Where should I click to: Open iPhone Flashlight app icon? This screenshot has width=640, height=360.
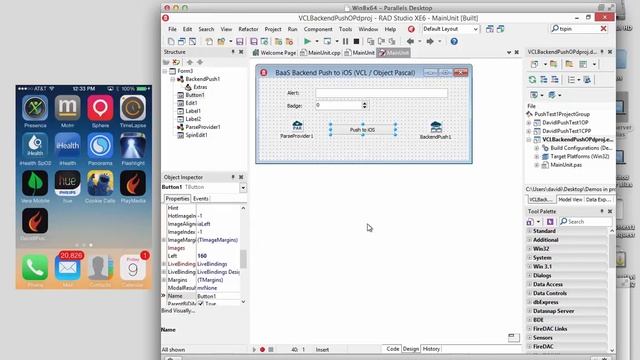[x=133, y=145]
